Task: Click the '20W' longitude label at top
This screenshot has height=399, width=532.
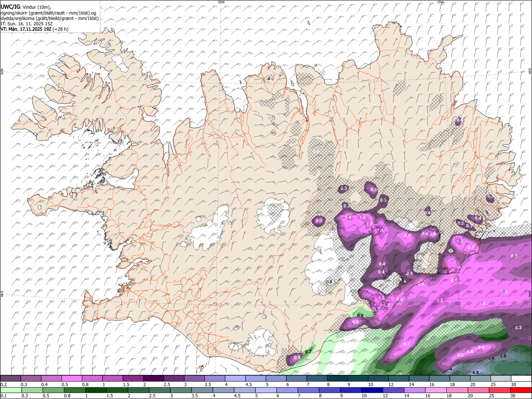Action: 221,2
